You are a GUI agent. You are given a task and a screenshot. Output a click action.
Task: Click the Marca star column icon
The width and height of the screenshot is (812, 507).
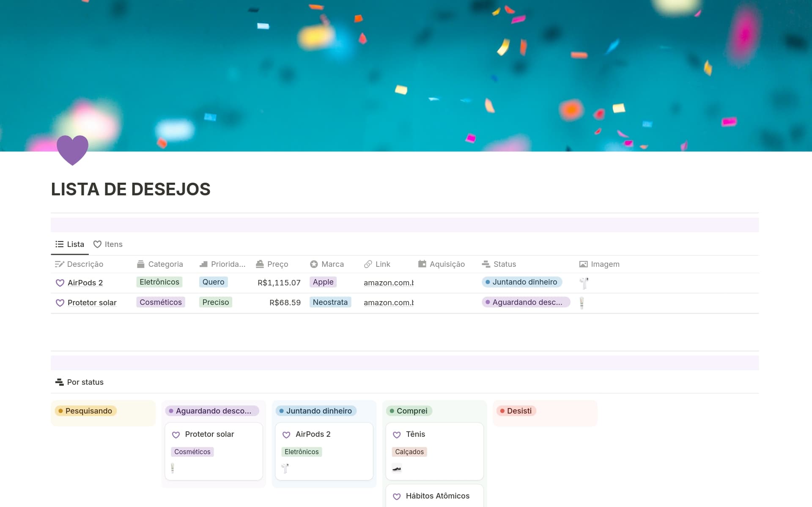pos(314,264)
